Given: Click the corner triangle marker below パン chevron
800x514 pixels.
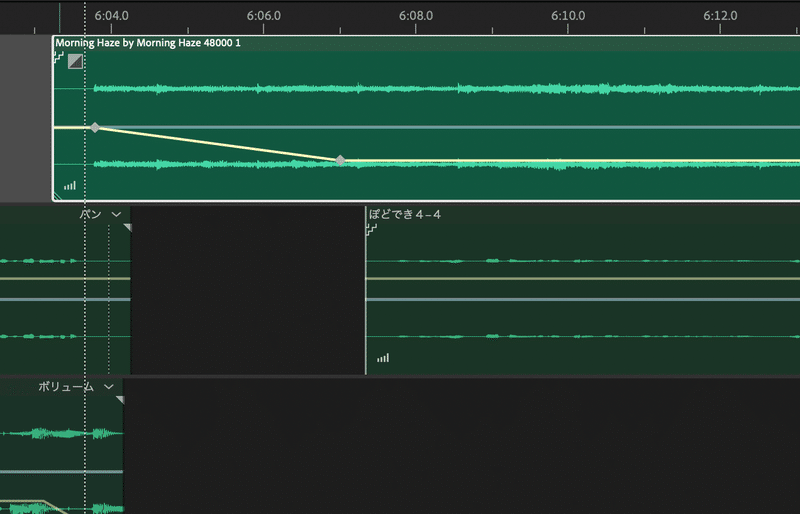Looking at the screenshot, I should pyautogui.click(x=128, y=227).
